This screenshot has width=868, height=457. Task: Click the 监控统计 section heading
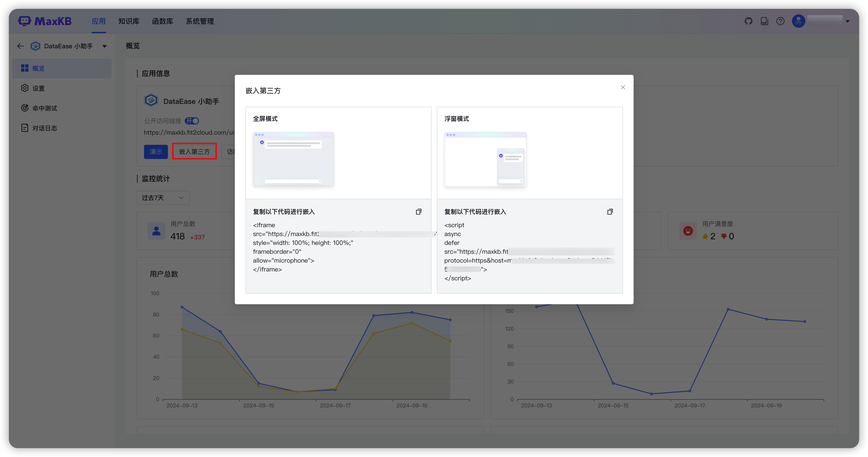pos(156,179)
